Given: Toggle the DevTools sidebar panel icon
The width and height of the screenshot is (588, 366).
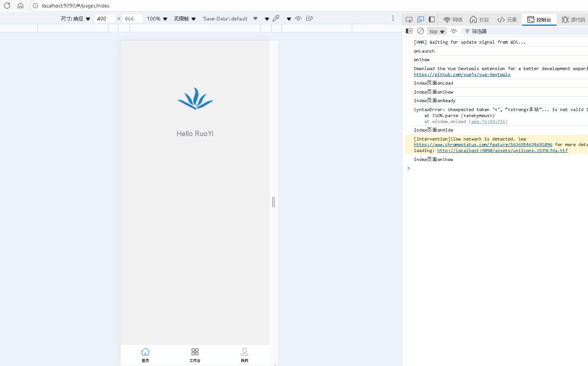Looking at the screenshot, I should click(x=432, y=20).
